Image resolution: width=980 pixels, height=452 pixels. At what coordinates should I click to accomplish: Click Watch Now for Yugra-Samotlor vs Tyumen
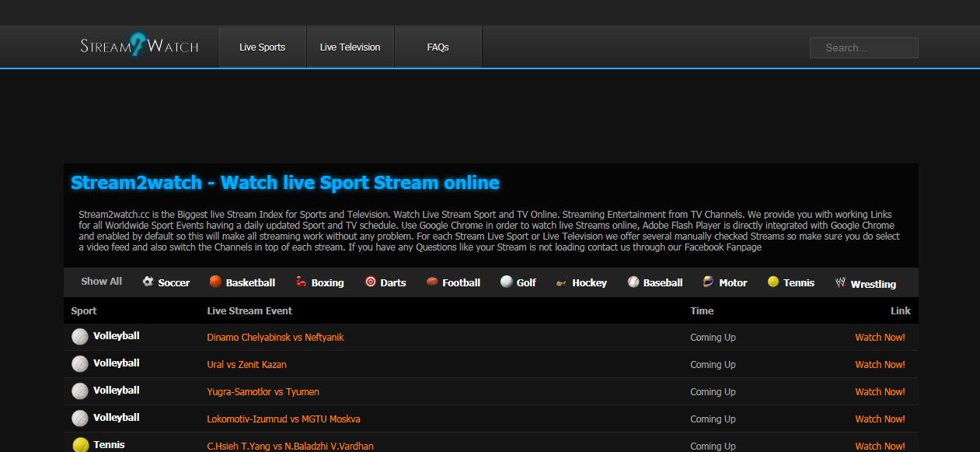click(880, 391)
